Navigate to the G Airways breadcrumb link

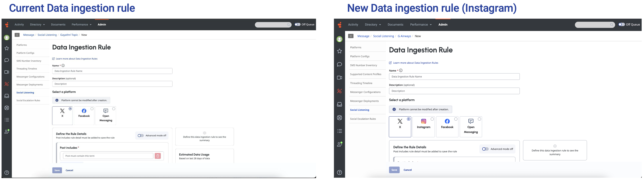click(x=404, y=36)
